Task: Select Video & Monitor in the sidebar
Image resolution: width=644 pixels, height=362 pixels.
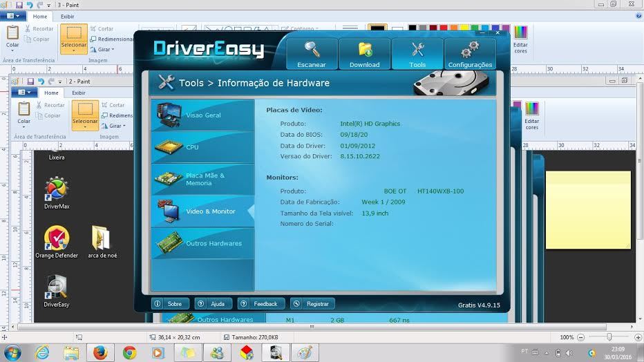Action: click(x=202, y=211)
